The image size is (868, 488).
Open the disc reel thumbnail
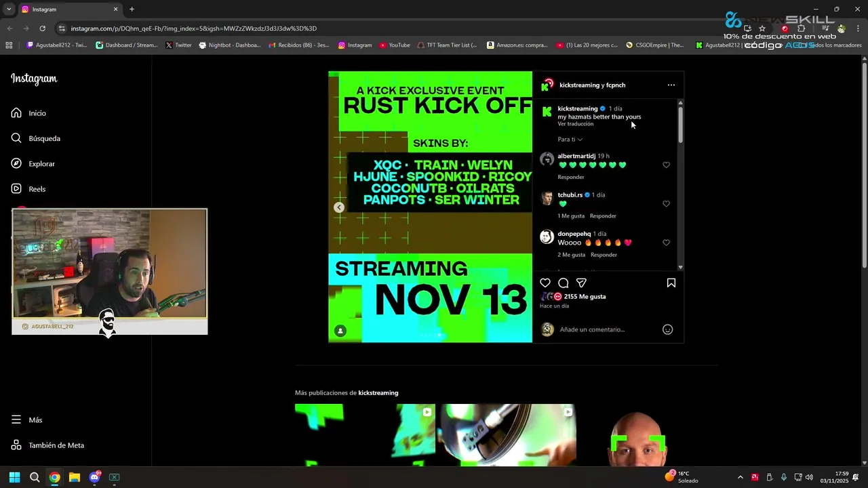pos(506,435)
